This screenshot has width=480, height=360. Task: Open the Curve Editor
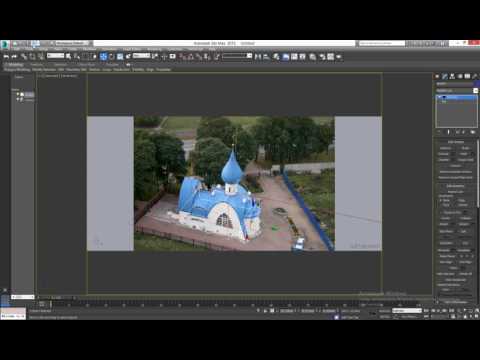click(x=294, y=57)
